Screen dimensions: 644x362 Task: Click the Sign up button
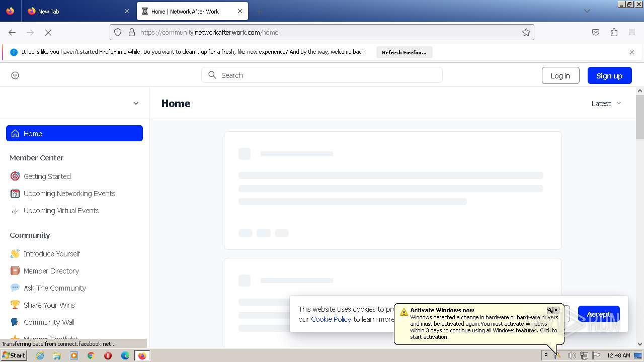[x=609, y=75]
